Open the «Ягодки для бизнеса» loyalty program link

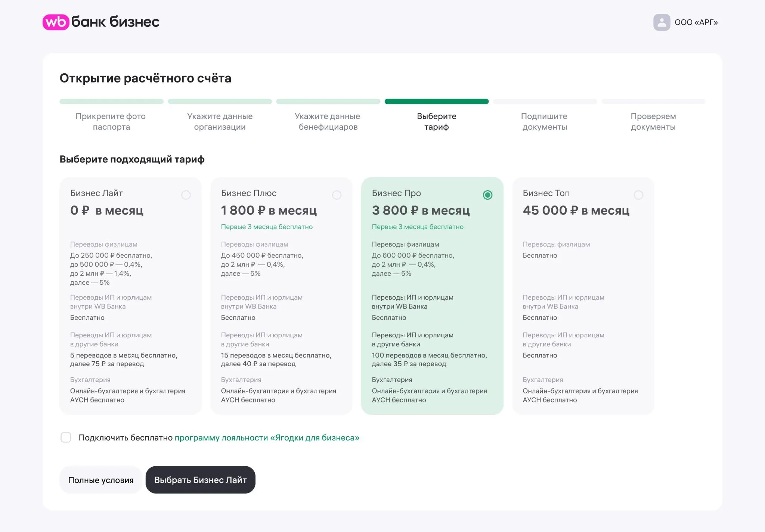pyautogui.click(x=267, y=437)
